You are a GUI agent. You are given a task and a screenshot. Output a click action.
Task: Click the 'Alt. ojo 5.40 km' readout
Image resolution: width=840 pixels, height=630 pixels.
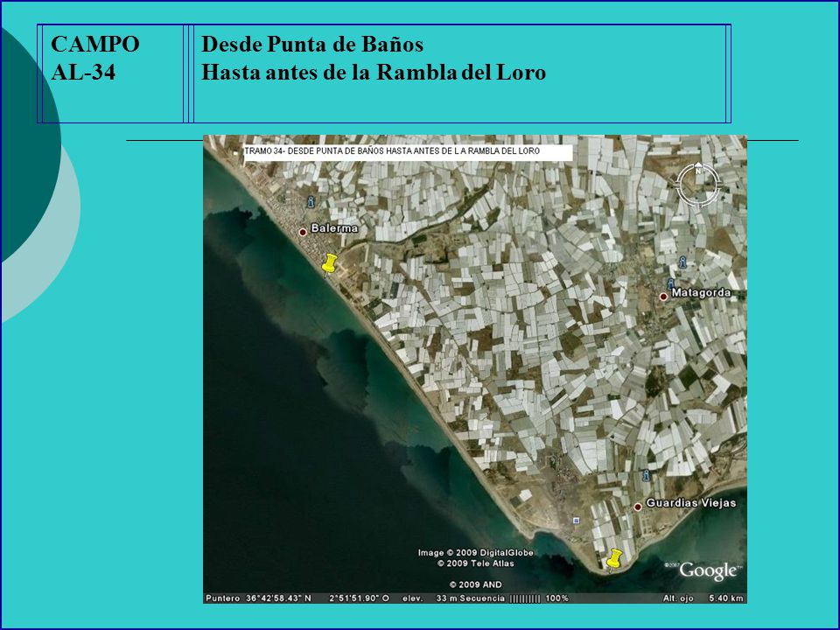pyautogui.click(x=703, y=598)
